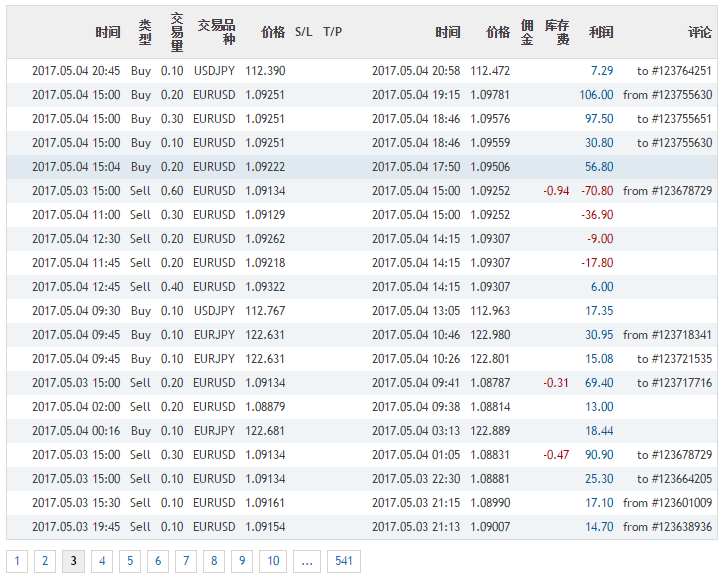The height and width of the screenshot is (576, 724).
Task: Click loss value -17.80
Action: (x=597, y=263)
